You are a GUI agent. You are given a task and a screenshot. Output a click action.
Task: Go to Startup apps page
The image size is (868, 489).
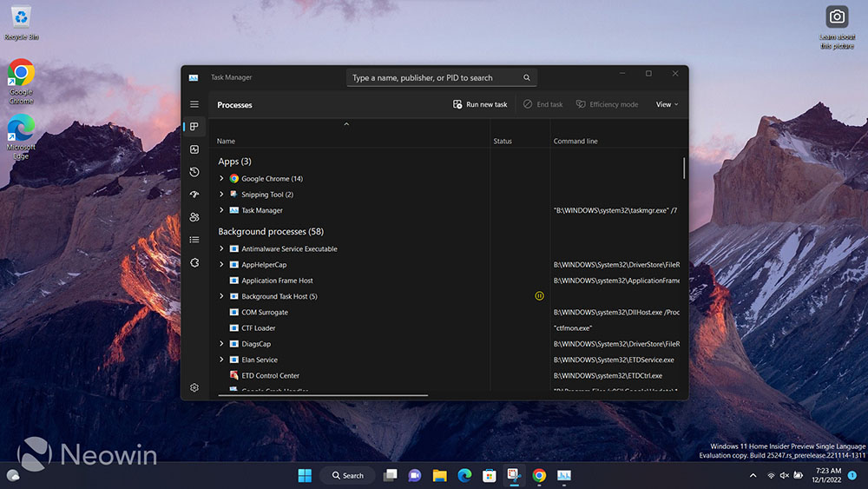194,195
